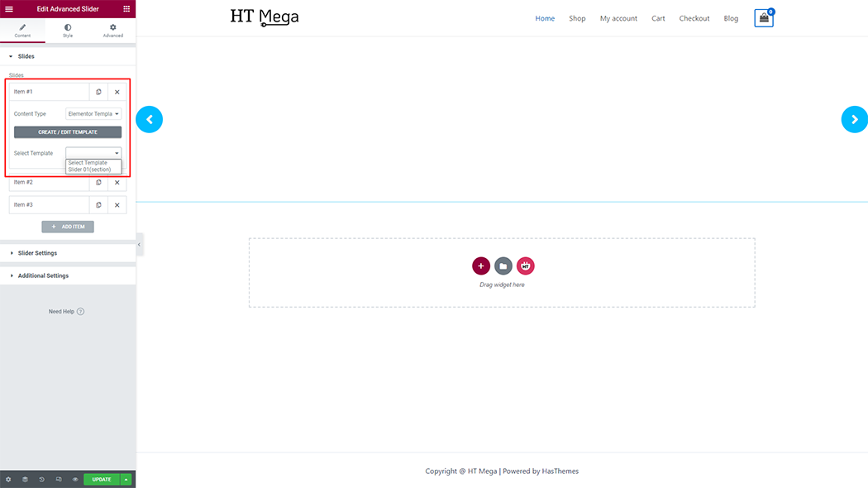
Task: Remove slide Item #3
Action: pyautogui.click(x=117, y=205)
